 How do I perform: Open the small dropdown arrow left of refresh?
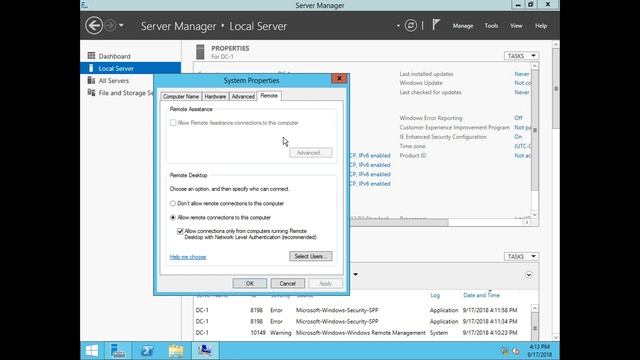(398, 26)
